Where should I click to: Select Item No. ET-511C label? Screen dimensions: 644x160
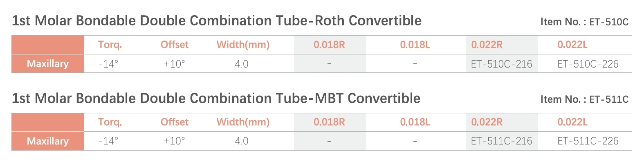click(584, 99)
